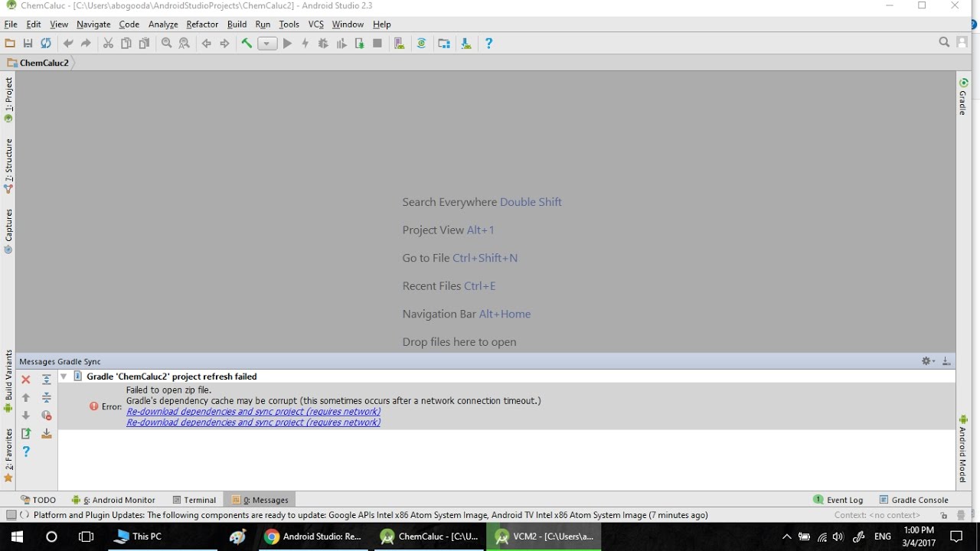The height and width of the screenshot is (551, 980).
Task: Toggle the Build Variants tool window
Action: [x=8, y=381]
